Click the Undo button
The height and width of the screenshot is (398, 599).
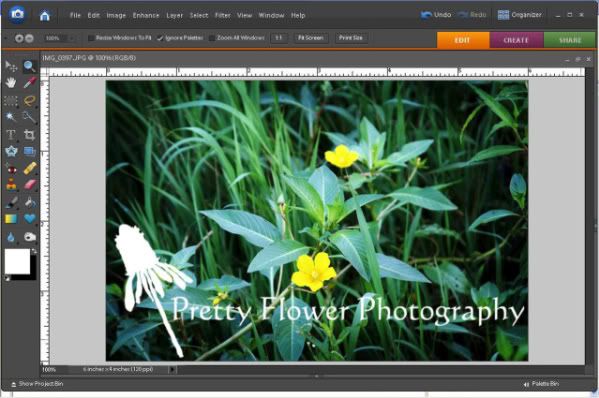click(x=436, y=15)
